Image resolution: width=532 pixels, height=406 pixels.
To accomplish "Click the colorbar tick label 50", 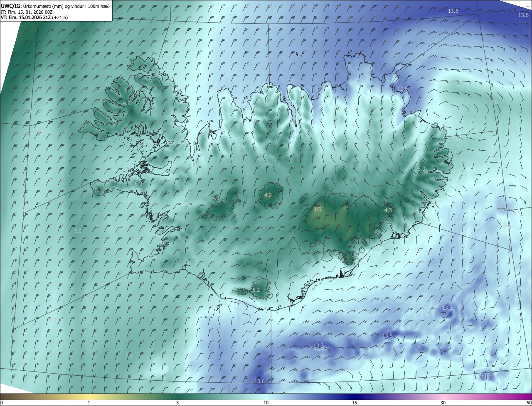I will click(x=529, y=403).
